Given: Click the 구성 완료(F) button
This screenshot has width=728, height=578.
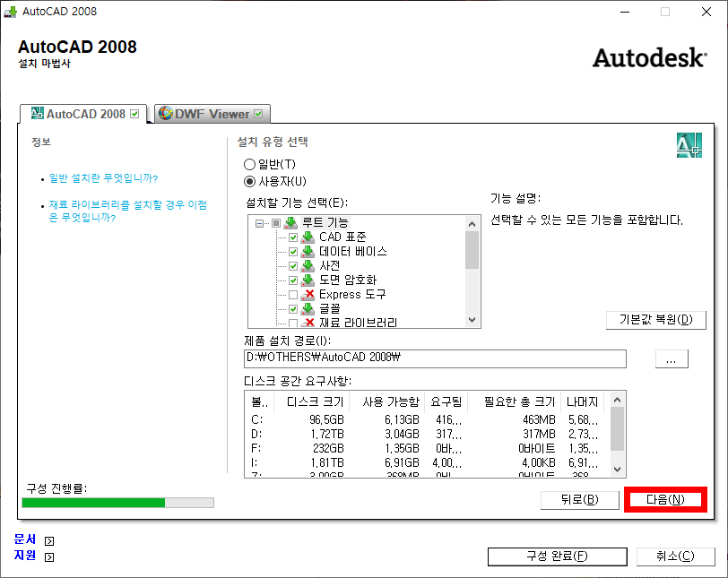Looking at the screenshot, I should pyautogui.click(x=557, y=556).
